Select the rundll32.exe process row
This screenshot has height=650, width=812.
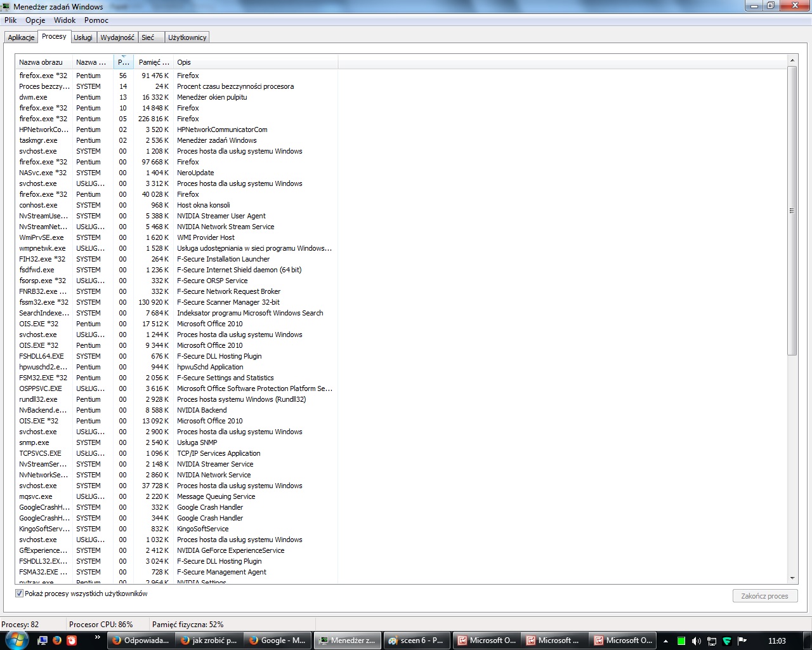176,399
